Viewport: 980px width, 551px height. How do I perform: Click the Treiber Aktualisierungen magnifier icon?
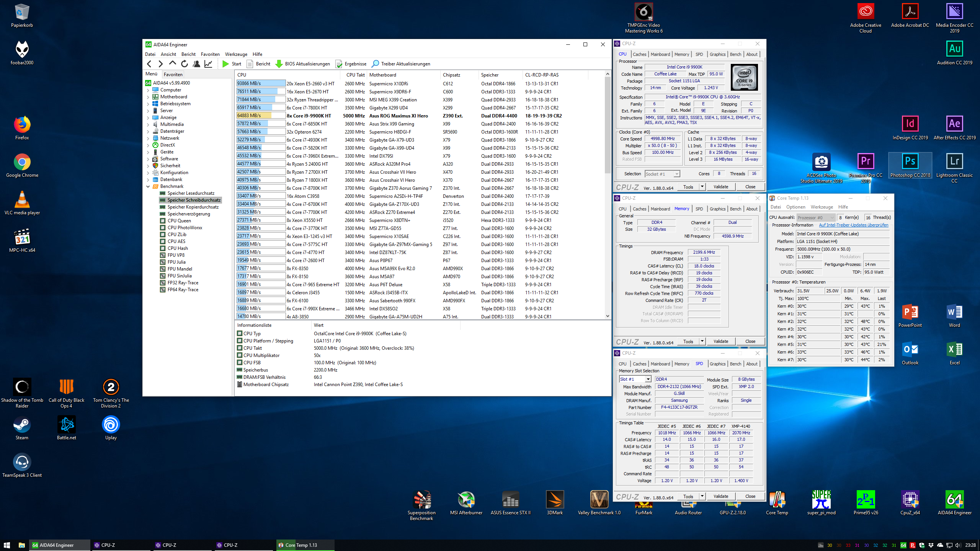(376, 64)
